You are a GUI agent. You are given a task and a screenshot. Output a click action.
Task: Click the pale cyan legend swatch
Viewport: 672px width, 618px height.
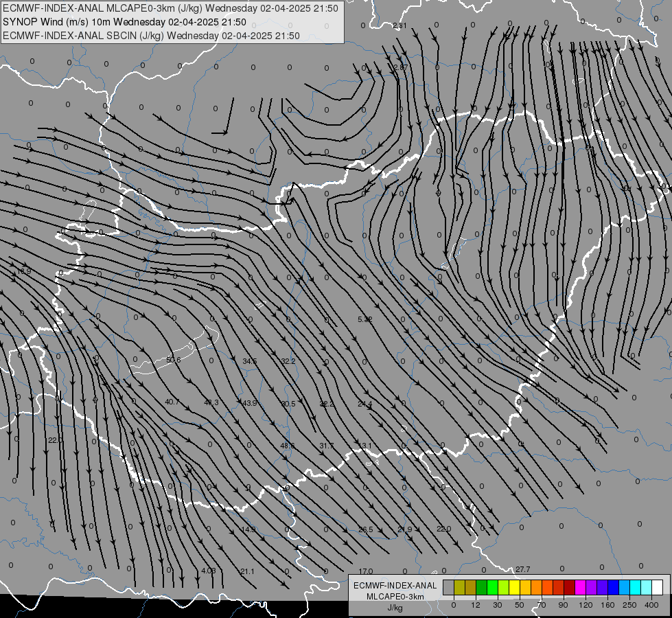[x=647, y=588]
